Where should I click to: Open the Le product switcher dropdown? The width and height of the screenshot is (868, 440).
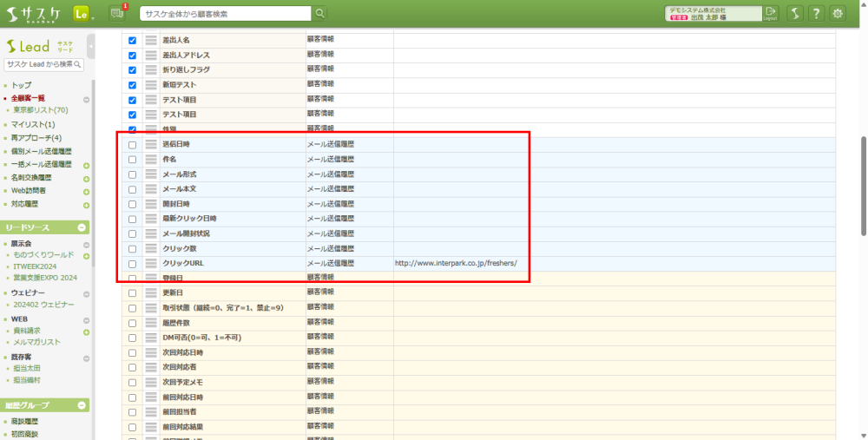tap(83, 13)
